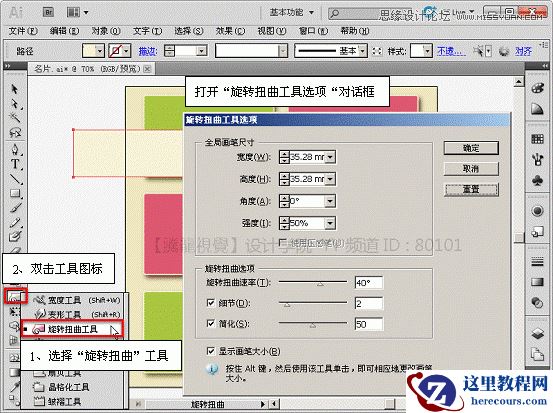Open the Graphic Styles panel icon
The height and width of the screenshot is (413, 553).
coord(537,232)
